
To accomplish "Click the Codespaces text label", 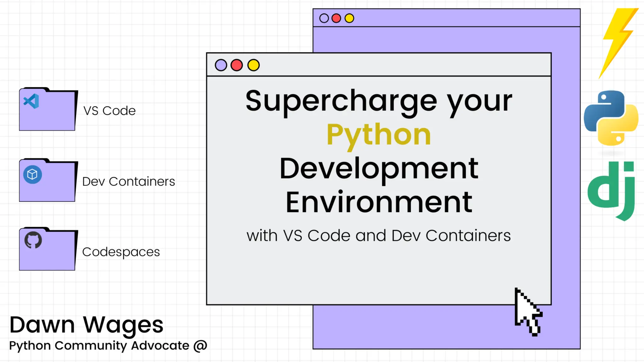I will click(x=121, y=252).
